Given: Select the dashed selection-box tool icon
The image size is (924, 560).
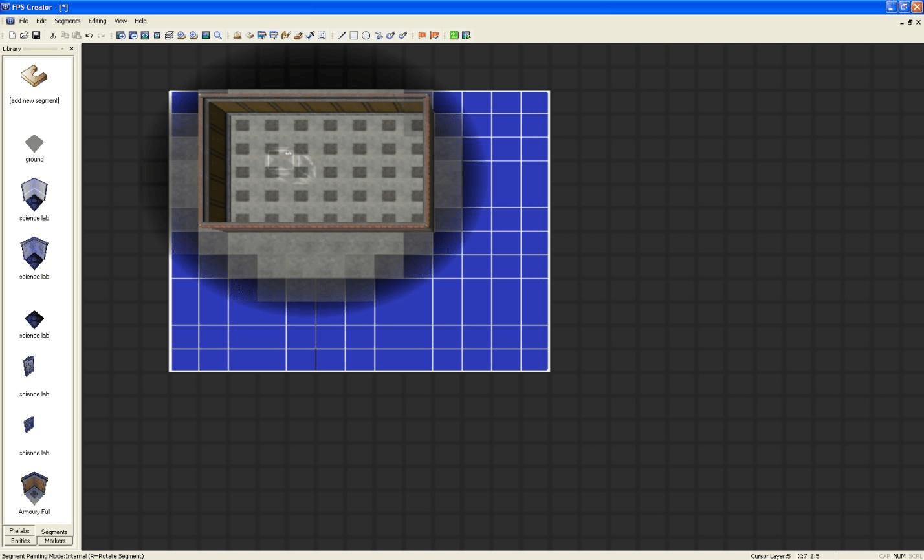Looking at the screenshot, I should [x=322, y=36].
